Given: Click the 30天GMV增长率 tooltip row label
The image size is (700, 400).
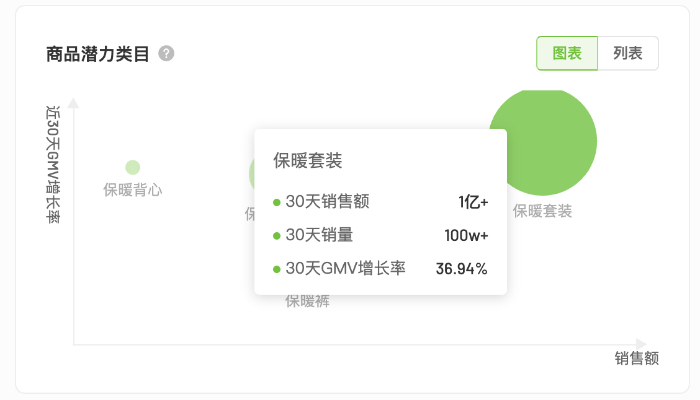Looking at the screenshot, I should pos(345,268).
